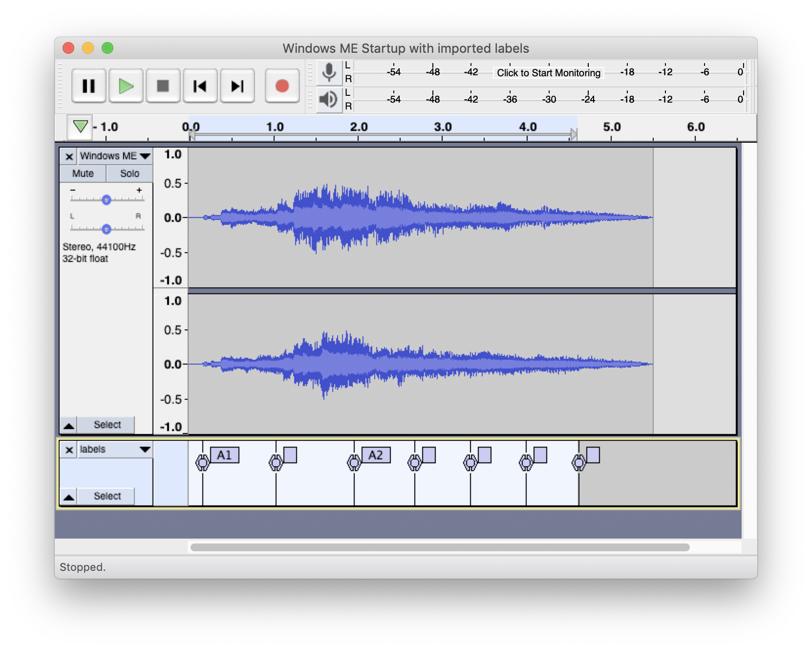Viewport: 812px width, 651px height.
Task: Start playback with the green Play button
Action: pos(126,86)
